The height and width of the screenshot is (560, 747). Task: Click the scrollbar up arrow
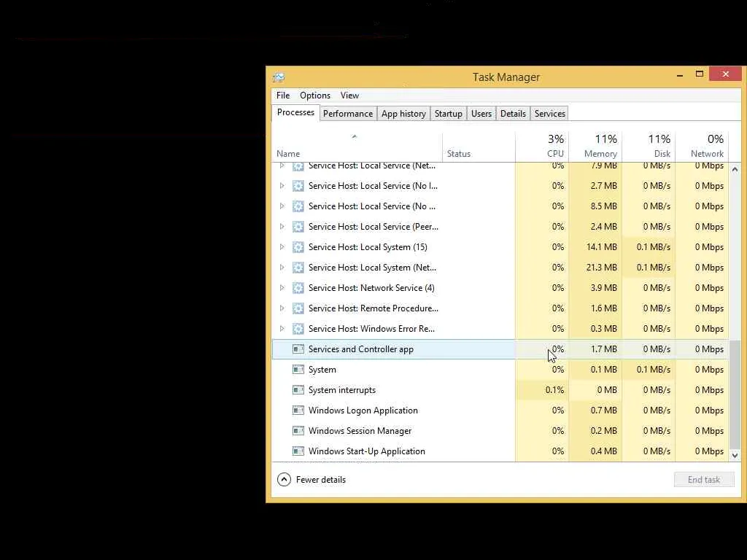click(735, 169)
